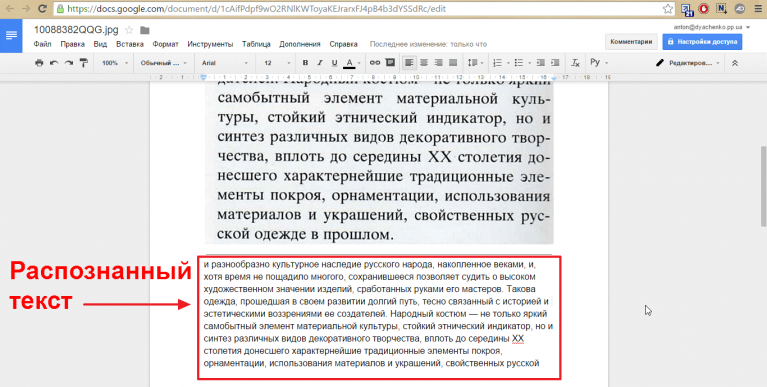Star the document 10088382QQG.jpg
Viewport: 767px width, 387px height.
tap(129, 30)
